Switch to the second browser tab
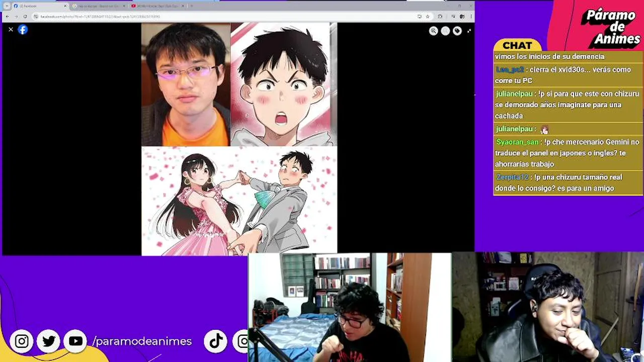Viewport: 644px width, 362px height. coord(99,6)
